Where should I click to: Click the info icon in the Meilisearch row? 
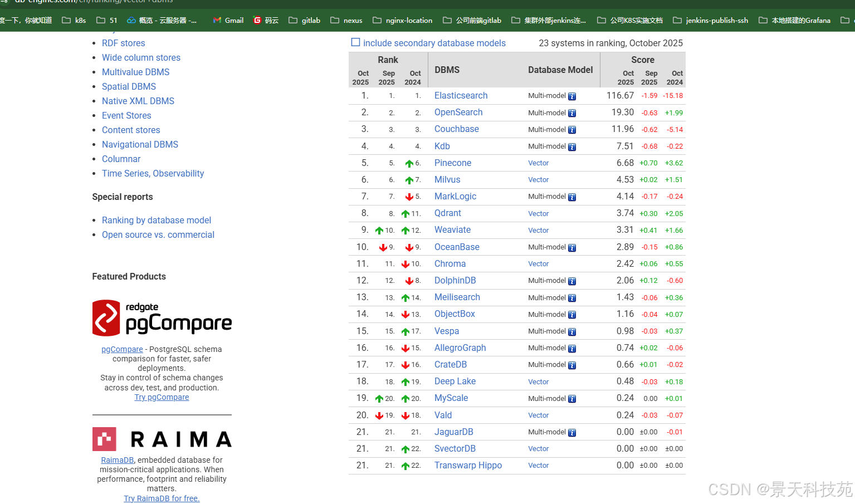click(572, 298)
